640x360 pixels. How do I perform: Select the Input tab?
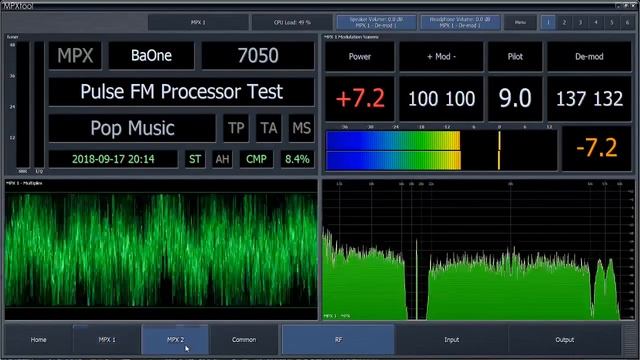(x=451, y=340)
